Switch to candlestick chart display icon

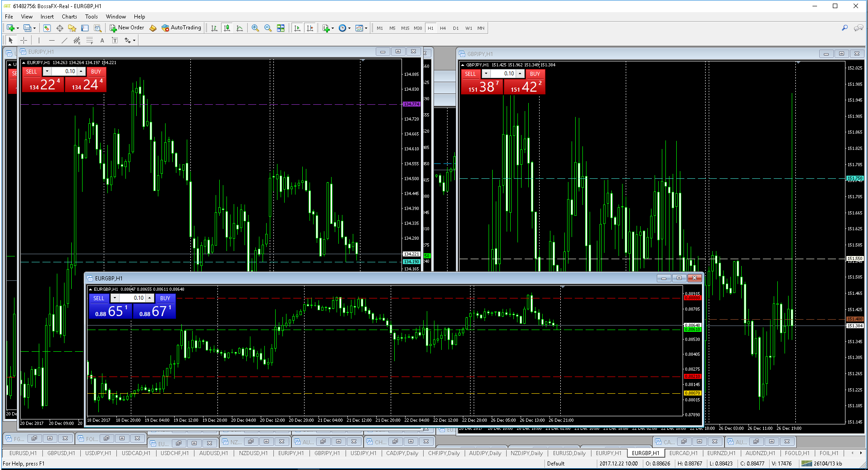[227, 28]
